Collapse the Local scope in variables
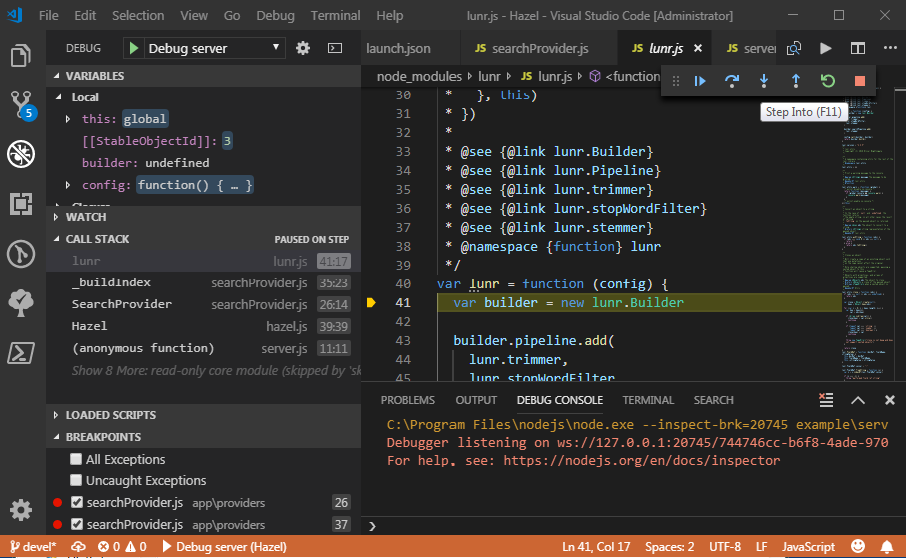The height and width of the screenshot is (558, 906). tap(59, 97)
